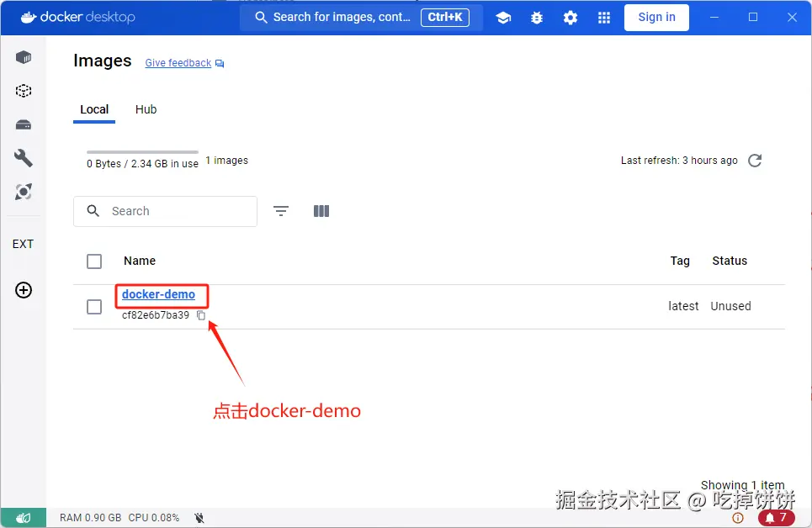
Task: Open Troubleshoot bug icon
Action: pyautogui.click(x=537, y=18)
